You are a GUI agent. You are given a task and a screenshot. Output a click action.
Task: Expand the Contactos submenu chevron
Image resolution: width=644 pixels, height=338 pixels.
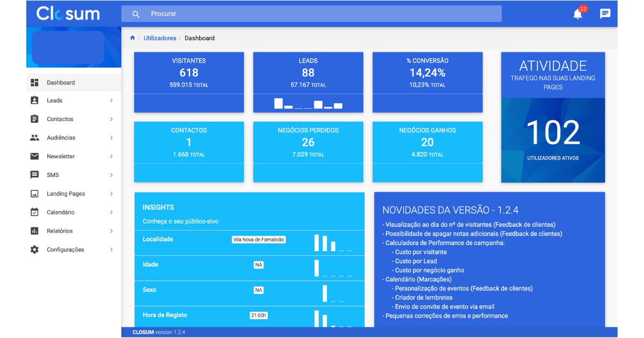[112, 119]
